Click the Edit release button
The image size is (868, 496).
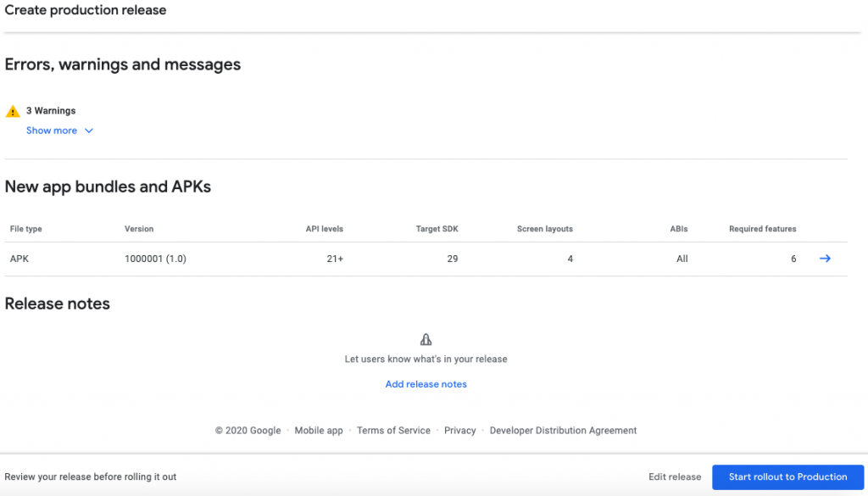(675, 476)
